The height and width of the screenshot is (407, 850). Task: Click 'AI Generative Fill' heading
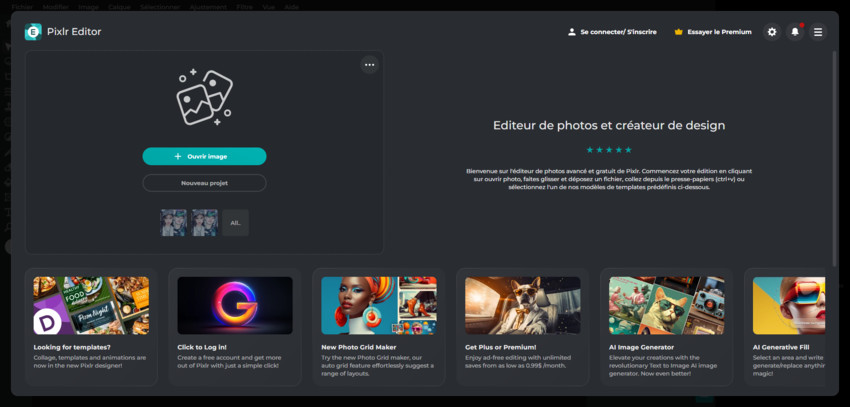[781, 347]
